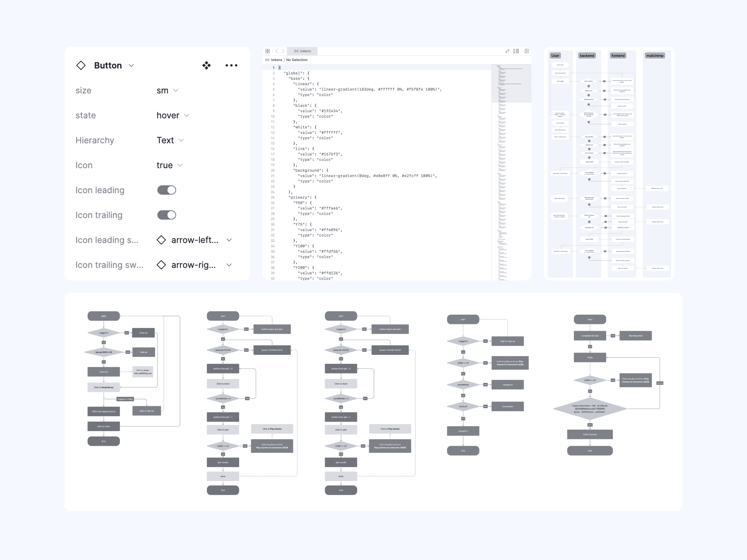Go back with the left chevron arrow
The width and height of the screenshot is (747, 560).
pyautogui.click(x=277, y=51)
